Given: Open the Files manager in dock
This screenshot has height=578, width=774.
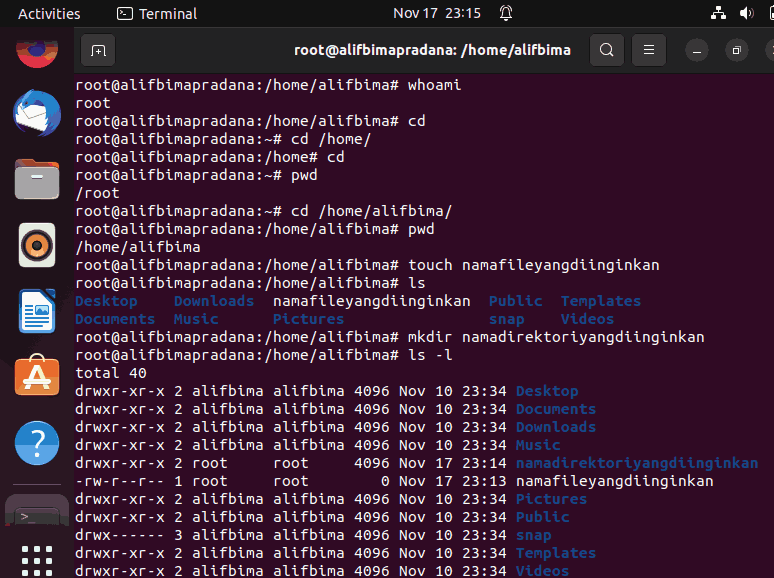Looking at the screenshot, I should point(37,179).
